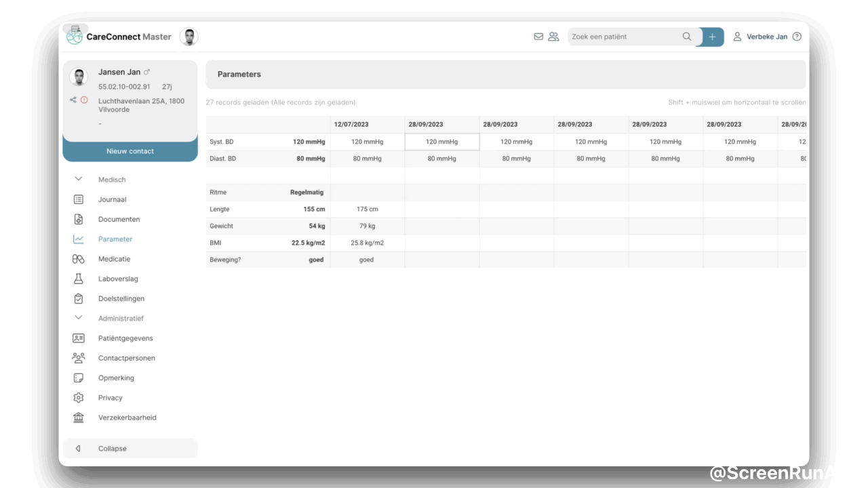
Task: Open the contacts icon beside the envelope
Action: (553, 37)
